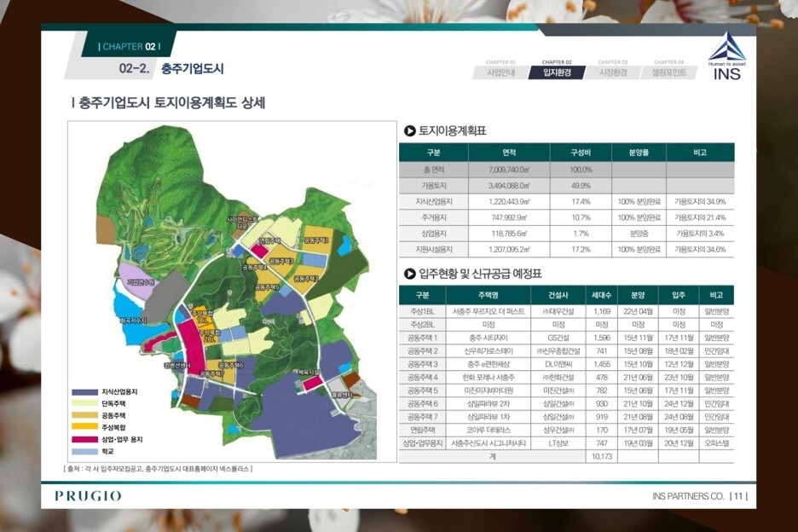Click the INS company logo
Image resolution: width=798 pixels, height=532 pixels.
click(726, 55)
